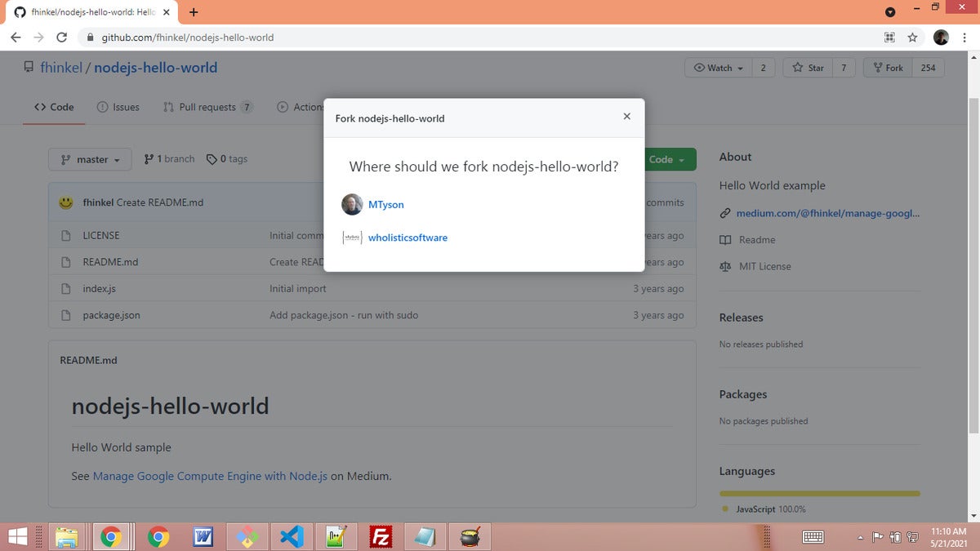Go back to the previous page
This screenshot has height=551, width=980.
[16, 38]
